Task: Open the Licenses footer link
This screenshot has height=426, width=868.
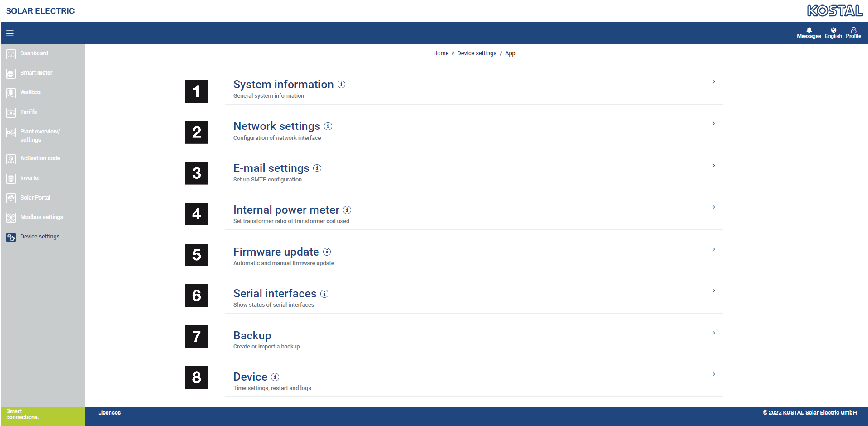Action: (109, 412)
